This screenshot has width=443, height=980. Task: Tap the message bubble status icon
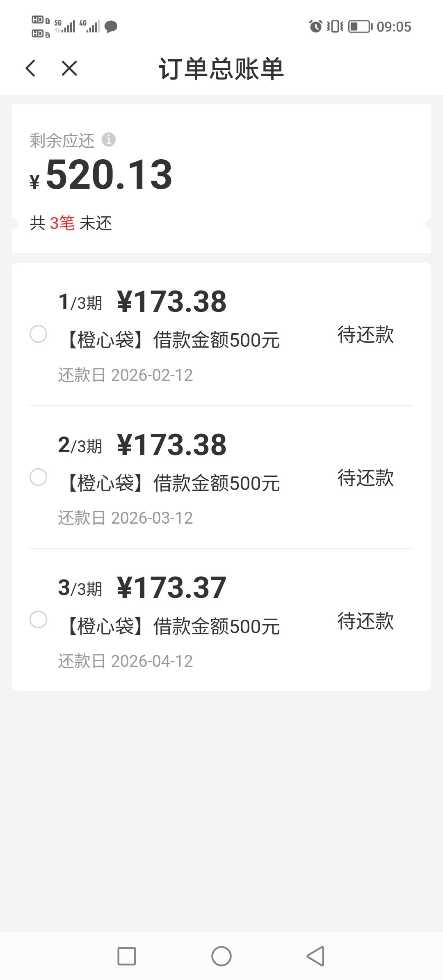[x=111, y=27]
